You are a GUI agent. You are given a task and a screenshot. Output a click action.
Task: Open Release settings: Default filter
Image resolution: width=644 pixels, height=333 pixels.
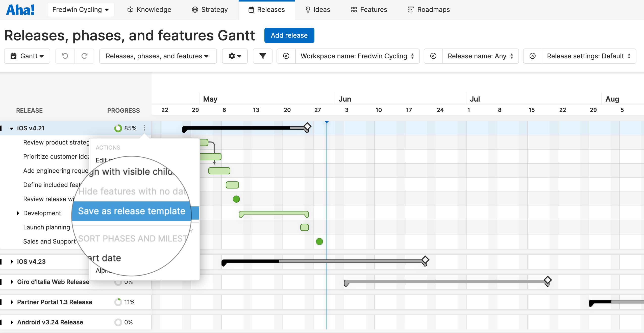point(589,56)
